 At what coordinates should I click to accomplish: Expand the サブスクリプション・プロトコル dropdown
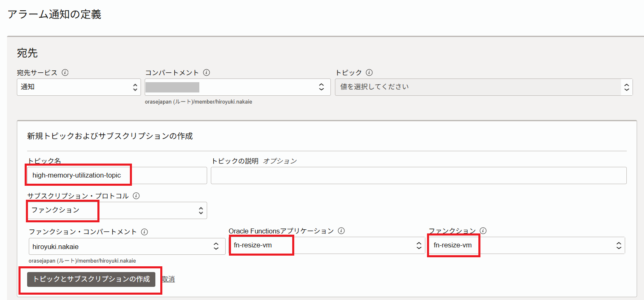point(117,210)
